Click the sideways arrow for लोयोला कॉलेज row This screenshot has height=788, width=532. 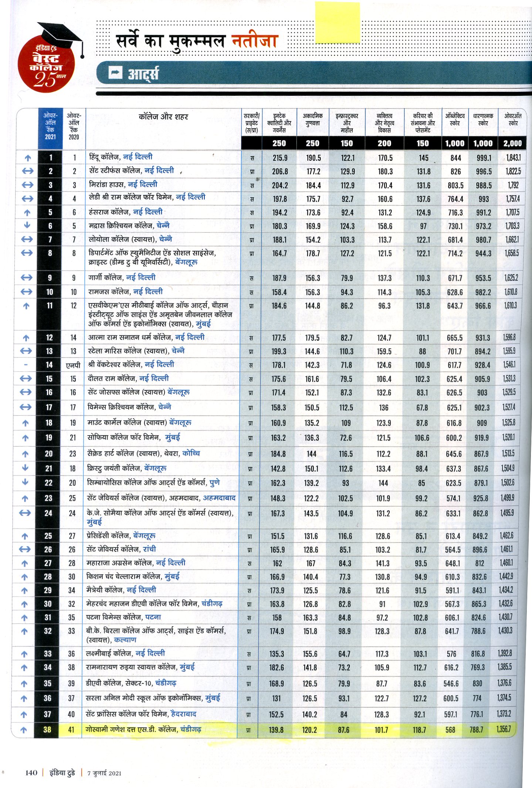tap(27, 239)
